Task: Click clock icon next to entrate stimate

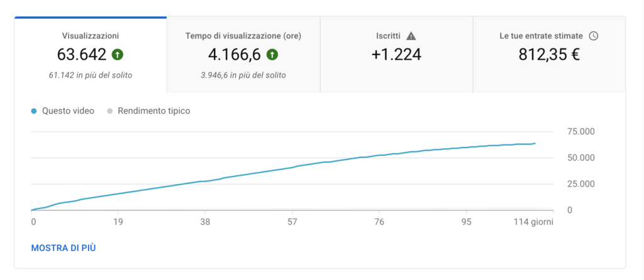Action: [x=593, y=36]
